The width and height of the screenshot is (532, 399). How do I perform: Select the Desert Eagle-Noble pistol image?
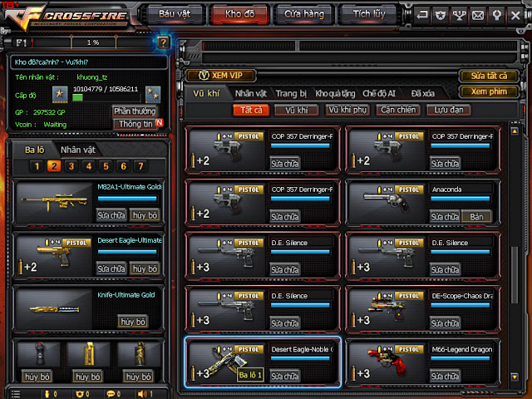[227, 362]
